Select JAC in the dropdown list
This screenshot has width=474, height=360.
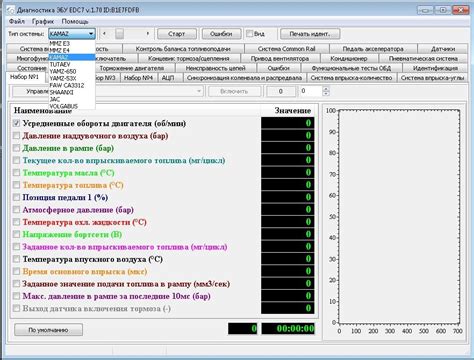(x=72, y=99)
